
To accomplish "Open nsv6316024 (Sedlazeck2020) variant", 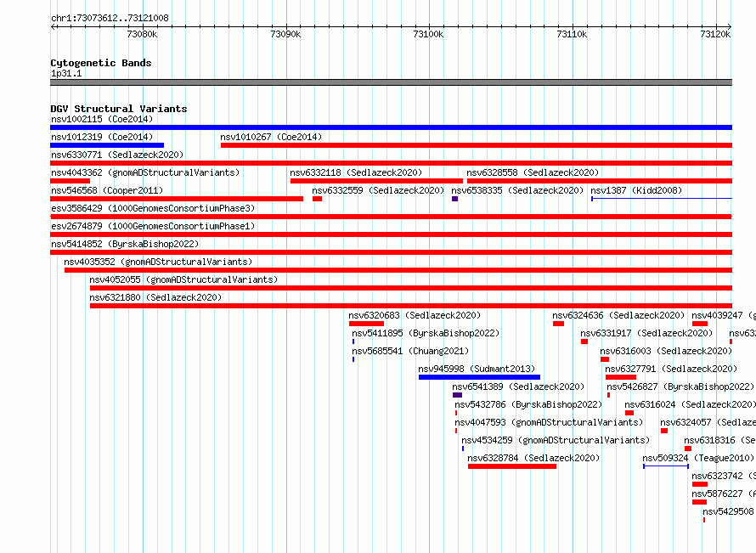I will (690, 404).
